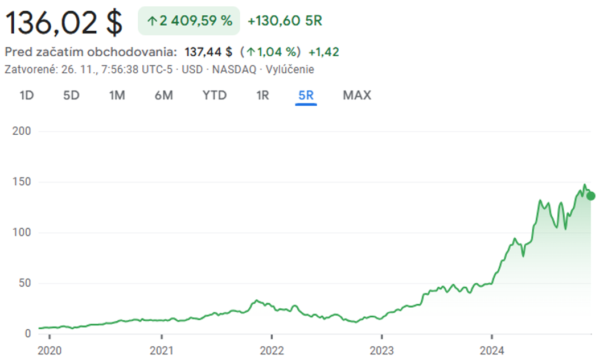
Task: Click the pre-market price 137,44 $
Action: pos(208,52)
